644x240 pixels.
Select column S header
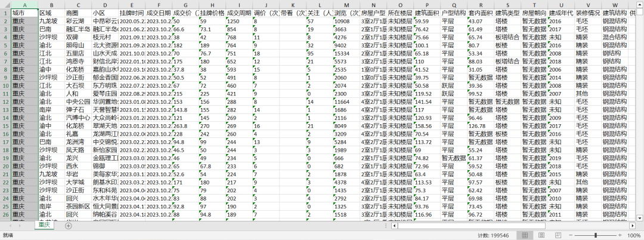click(x=507, y=5)
